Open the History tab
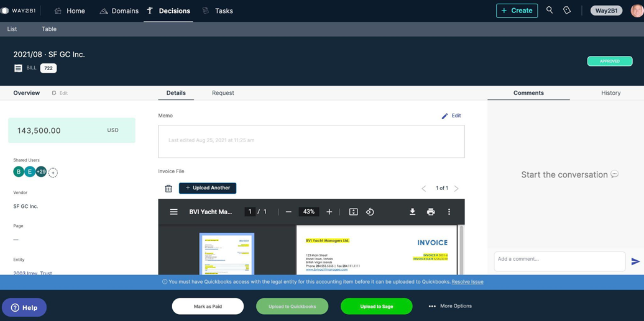 tap(610, 93)
